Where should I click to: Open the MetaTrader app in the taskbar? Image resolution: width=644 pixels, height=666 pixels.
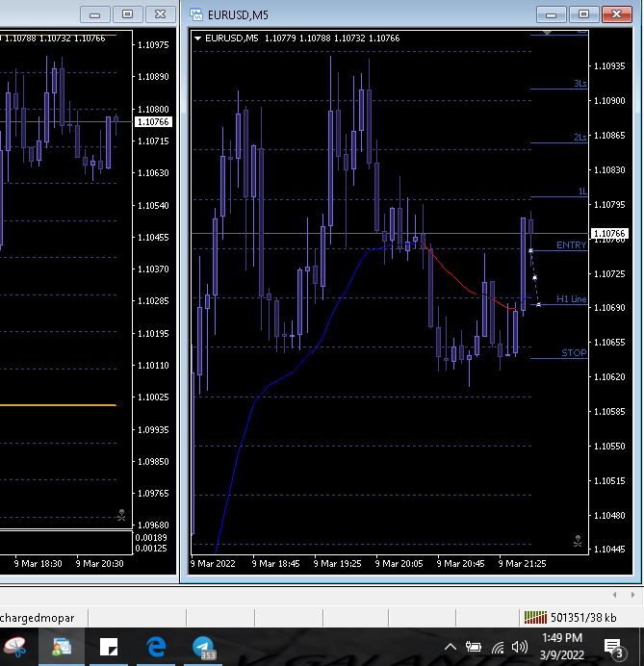pos(62,646)
